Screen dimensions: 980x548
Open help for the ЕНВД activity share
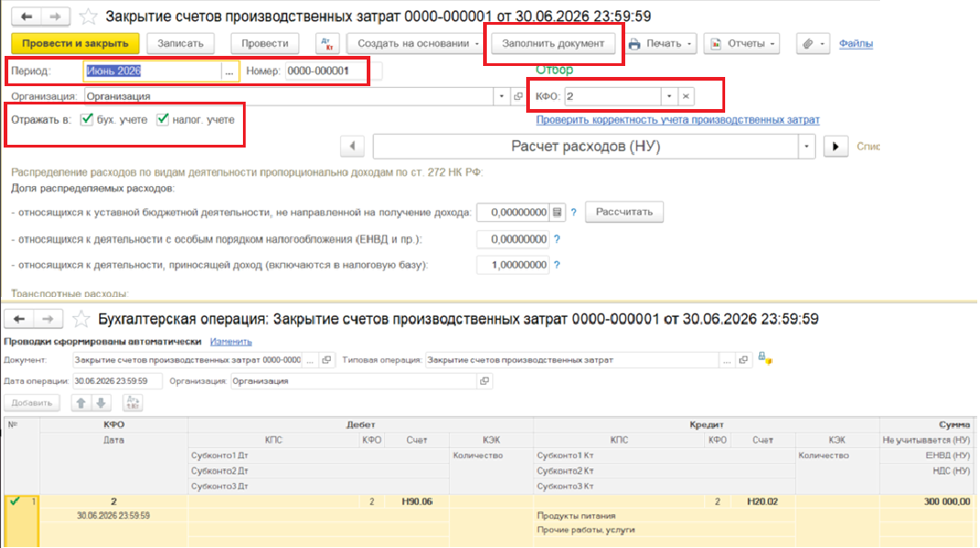(556, 238)
